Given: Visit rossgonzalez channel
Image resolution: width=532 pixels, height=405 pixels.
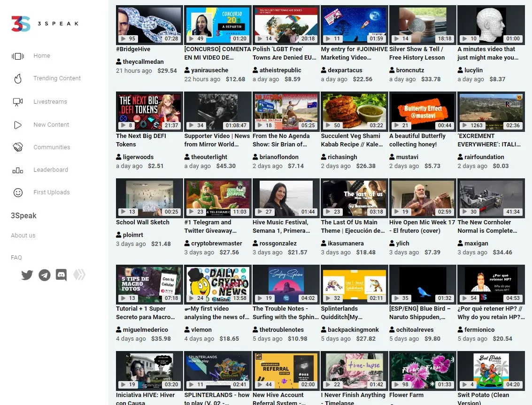Looking at the screenshot, I should tap(278, 244).
